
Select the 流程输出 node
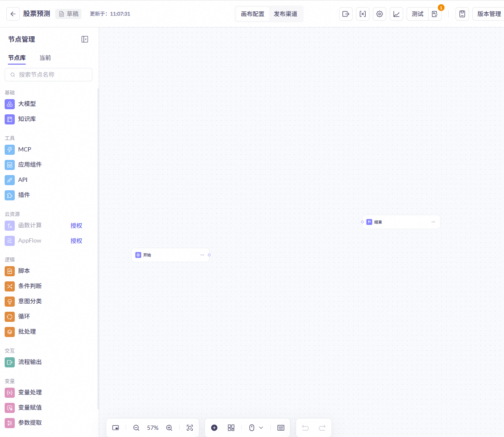point(23,362)
